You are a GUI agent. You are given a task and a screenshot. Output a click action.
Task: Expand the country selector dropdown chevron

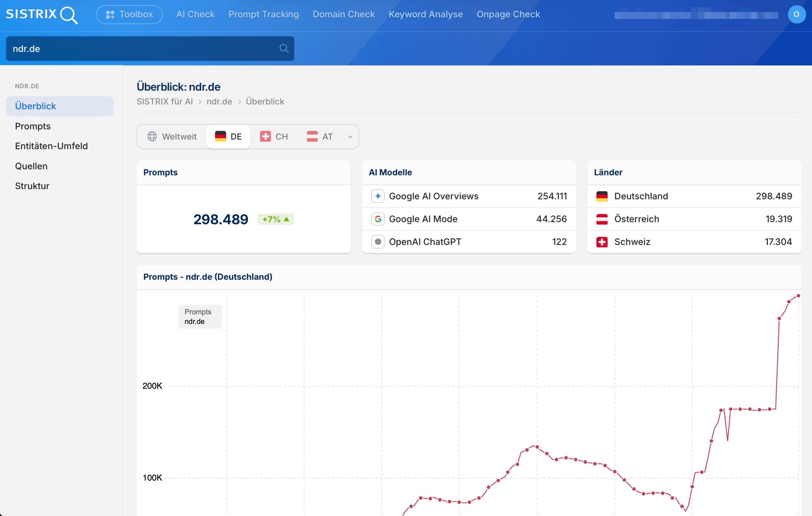(x=350, y=137)
